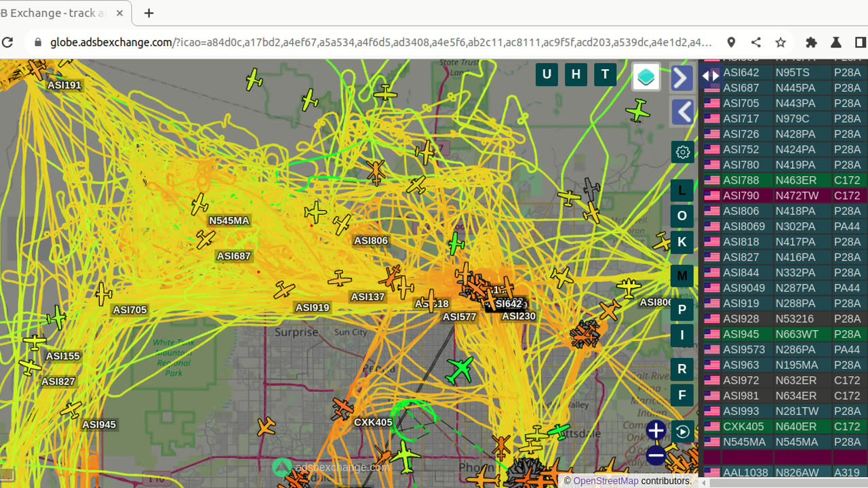The width and height of the screenshot is (868, 488).
Task: Open location permission pin icon
Action: (731, 42)
